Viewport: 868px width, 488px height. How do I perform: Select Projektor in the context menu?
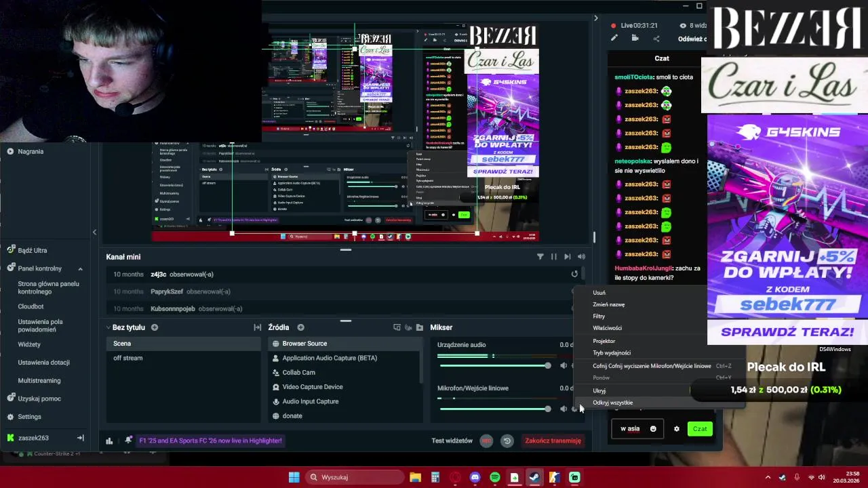pos(604,341)
